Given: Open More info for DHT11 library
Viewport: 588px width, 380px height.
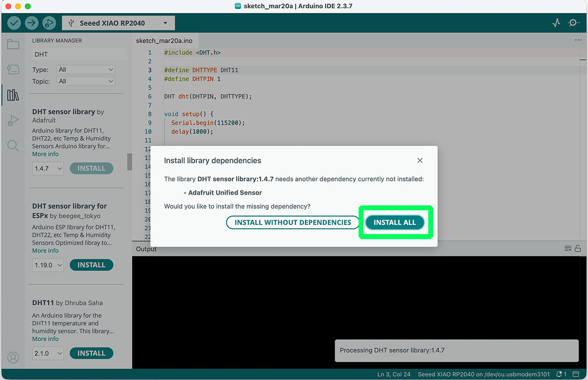Looking at the screenshot, I should coord(46,339).
